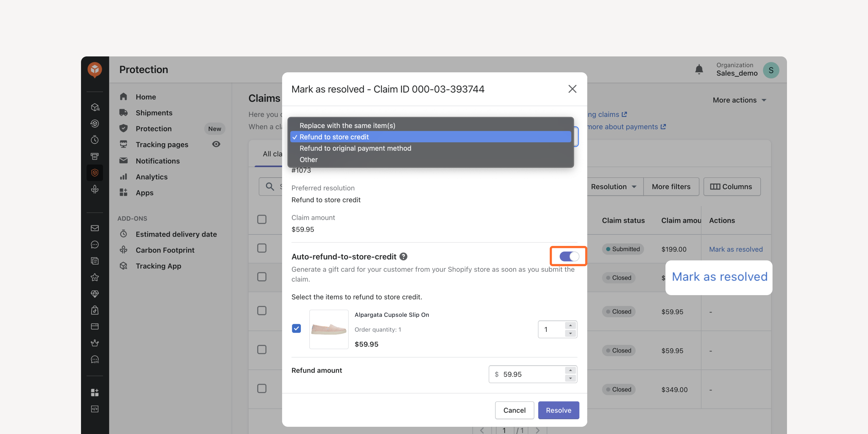The height and width of the screenshot is (434, 868).
Task: Click the Refund amount input field
Action: [532, 374]
